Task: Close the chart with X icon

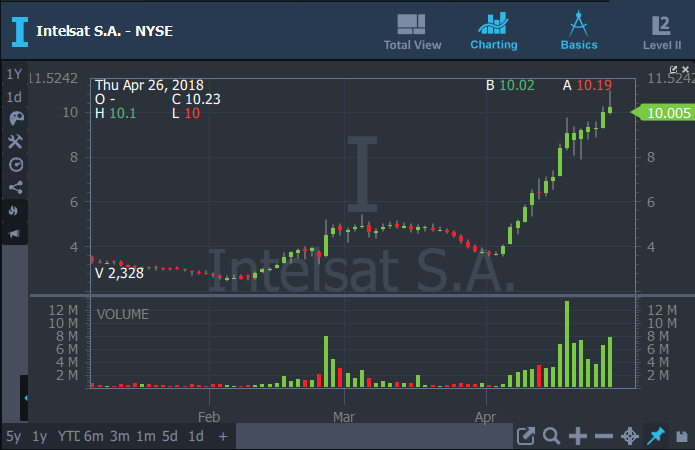Action: [685, 70]
